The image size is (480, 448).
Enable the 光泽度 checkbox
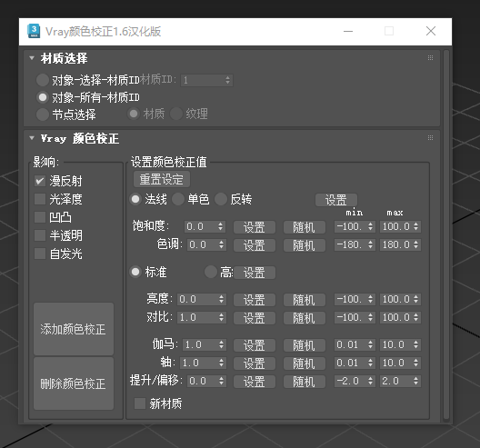tap(40, 199)
